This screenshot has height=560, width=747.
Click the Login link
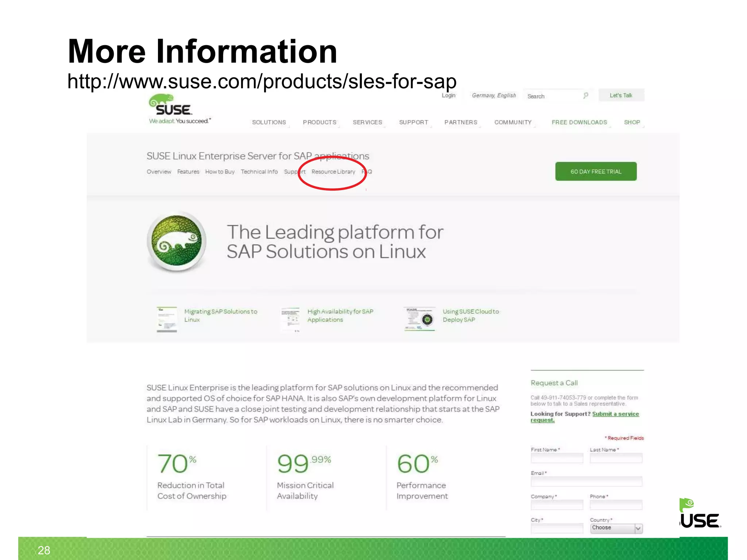[449, 96]
